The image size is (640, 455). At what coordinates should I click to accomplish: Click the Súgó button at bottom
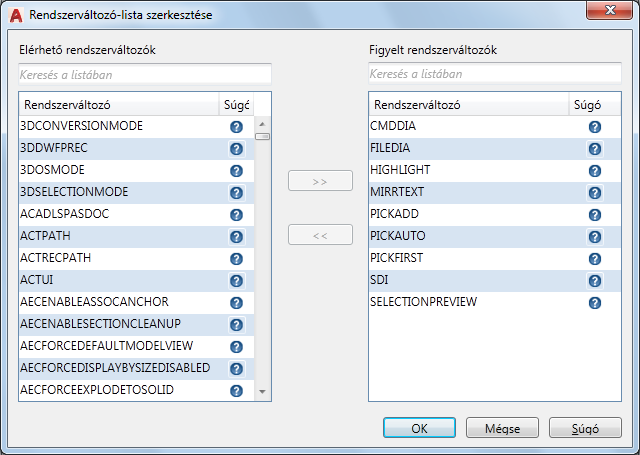coord(585,428)
